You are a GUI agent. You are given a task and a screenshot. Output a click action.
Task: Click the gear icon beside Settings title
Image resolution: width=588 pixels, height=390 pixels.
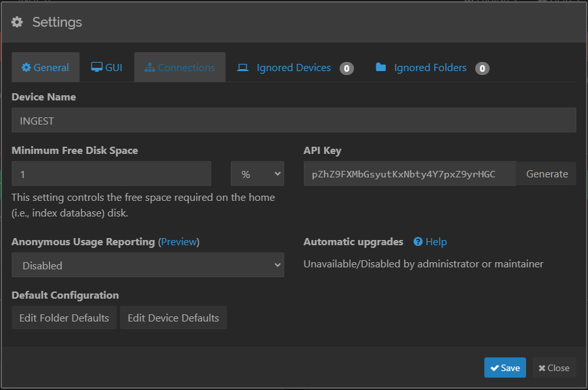(18, 22)
